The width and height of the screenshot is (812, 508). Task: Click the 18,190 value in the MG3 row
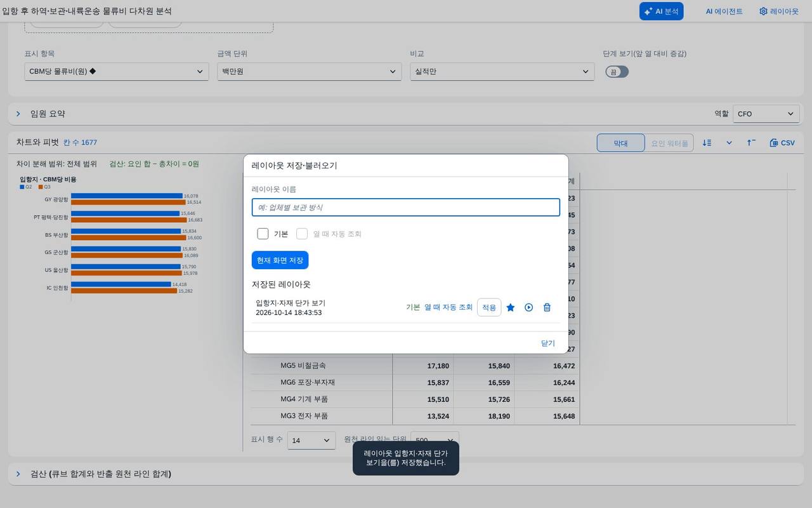click(x=499, y=415)
